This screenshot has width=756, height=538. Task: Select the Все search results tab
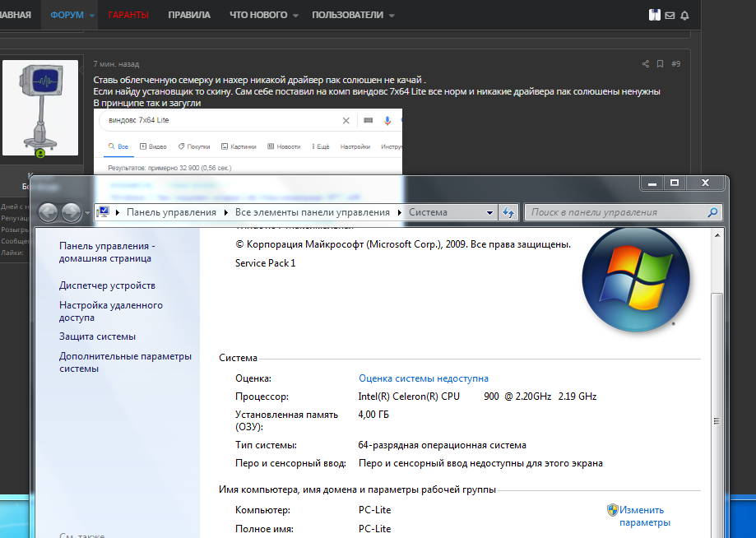click(x=118, y=146)
